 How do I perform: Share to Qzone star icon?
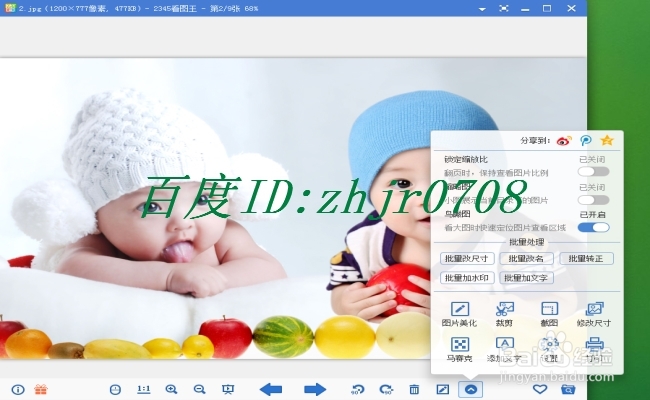tap(607, 140)
